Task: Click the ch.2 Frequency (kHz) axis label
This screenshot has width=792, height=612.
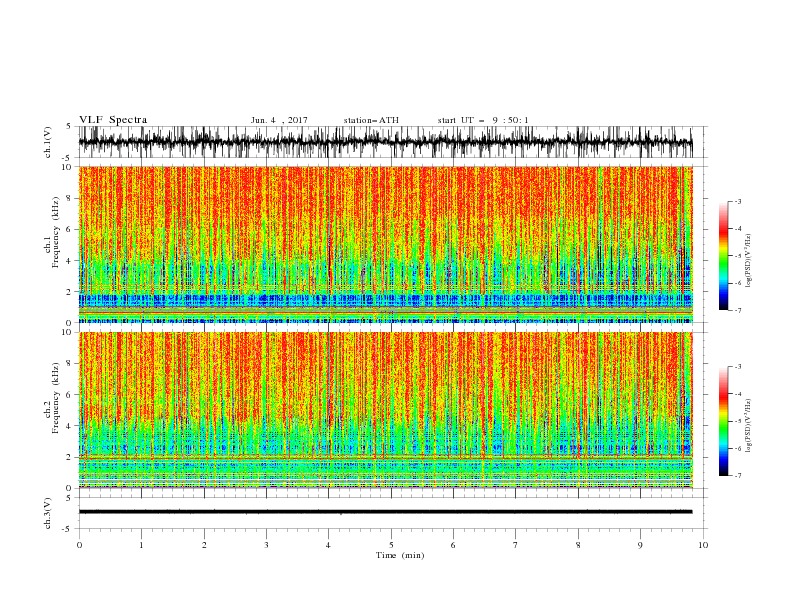Action: [x=52, y=398]
